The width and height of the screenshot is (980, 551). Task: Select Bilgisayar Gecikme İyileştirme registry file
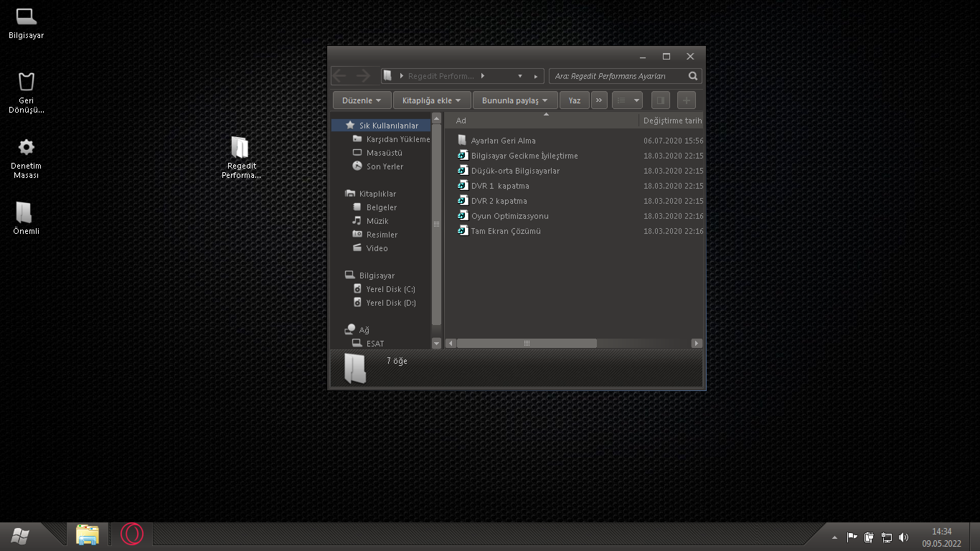pyautogui.click(x=517, y=156)
